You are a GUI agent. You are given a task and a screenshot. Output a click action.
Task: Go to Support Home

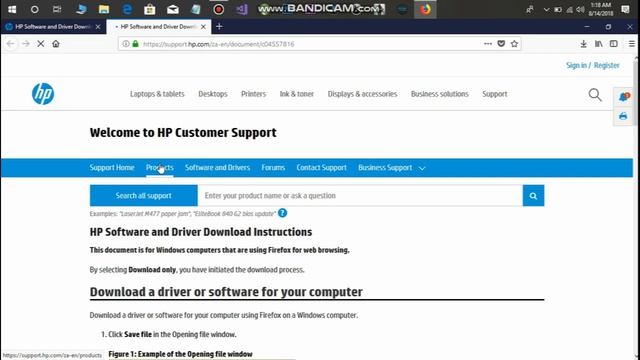pyautogui.click(x=112, y=168)
